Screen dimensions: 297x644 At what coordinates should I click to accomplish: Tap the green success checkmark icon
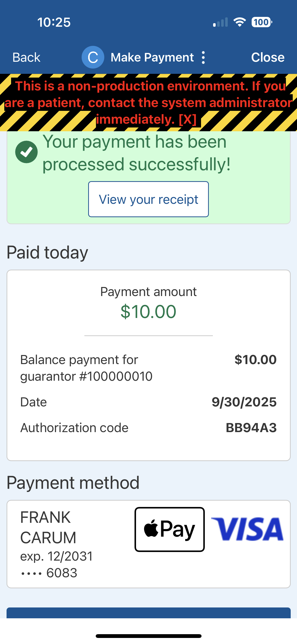pos(26,152)
